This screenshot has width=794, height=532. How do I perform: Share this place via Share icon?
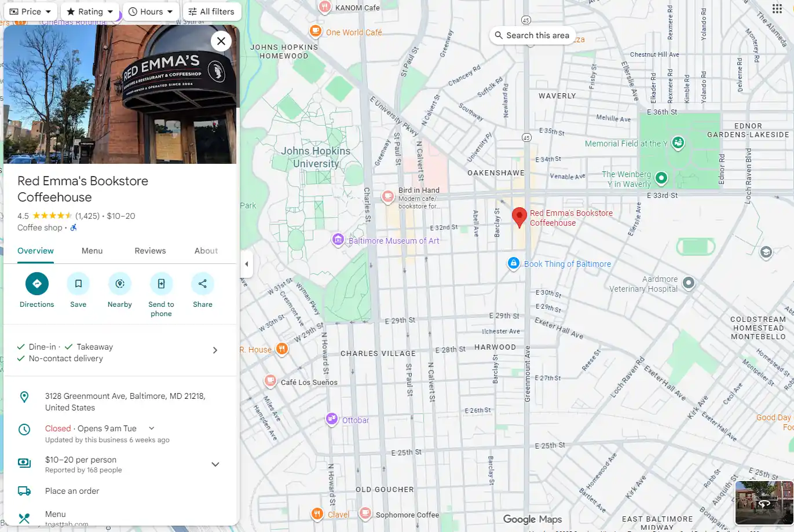[x=203, y=284]
